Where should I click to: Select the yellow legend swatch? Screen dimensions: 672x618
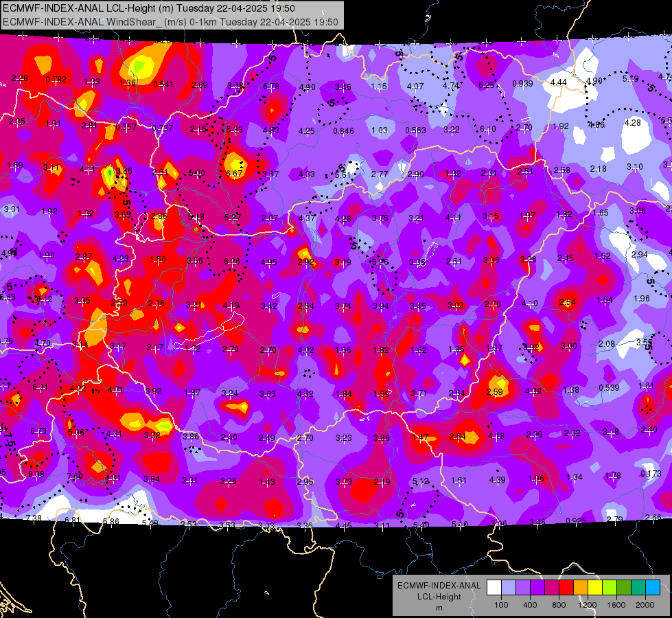pyautogui.click(x=595, y=588)
